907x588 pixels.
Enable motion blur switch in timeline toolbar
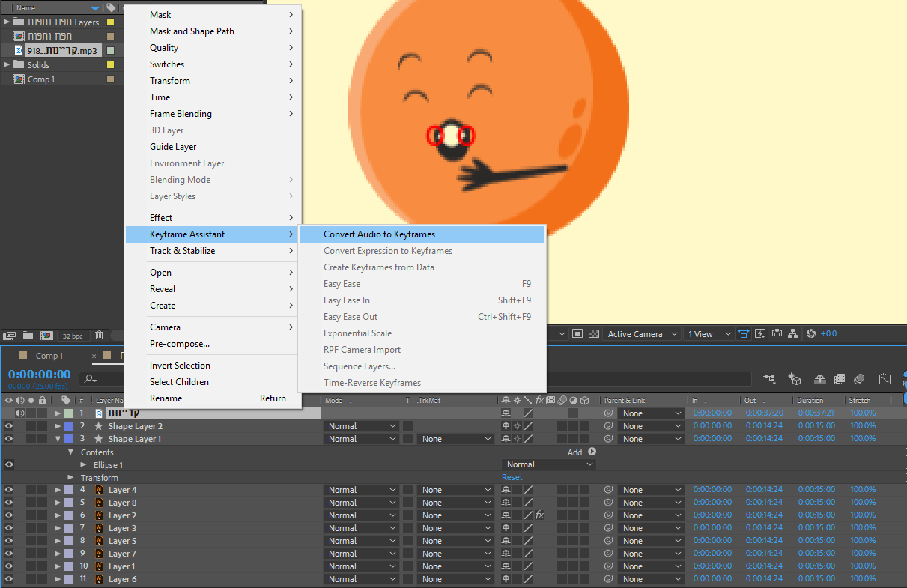pos(859,380)
